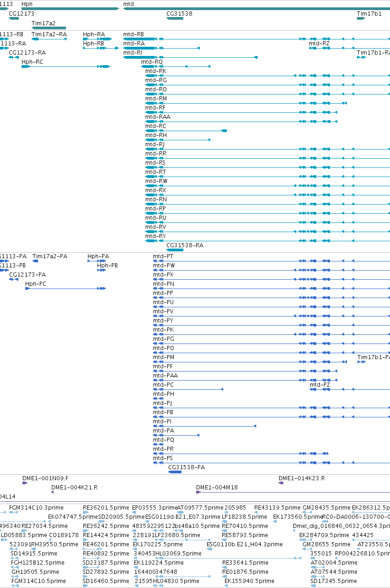The width and height of the screenshot is (390, 588).
Task: Click protein mtd-PI
Action: (x=163, y=422)
